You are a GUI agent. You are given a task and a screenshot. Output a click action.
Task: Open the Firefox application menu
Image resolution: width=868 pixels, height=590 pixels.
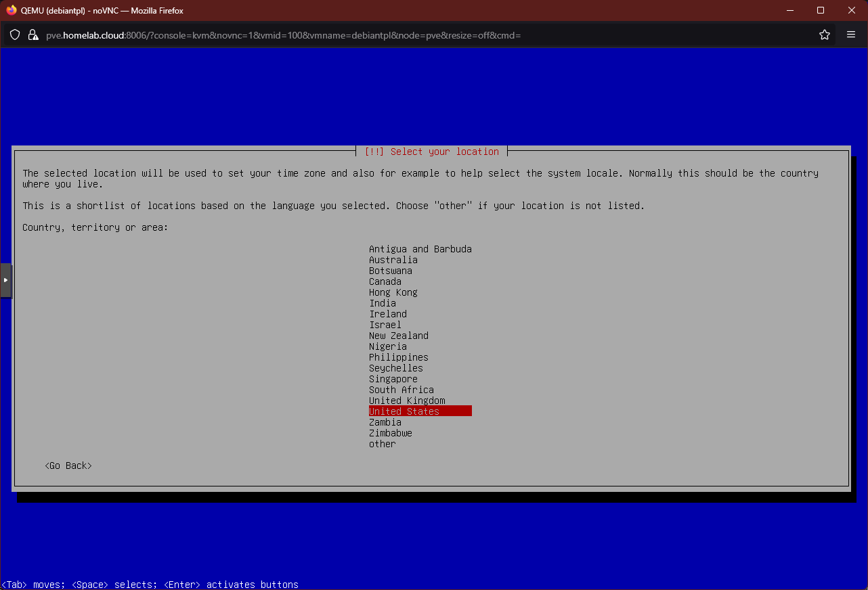click(851, 35)
